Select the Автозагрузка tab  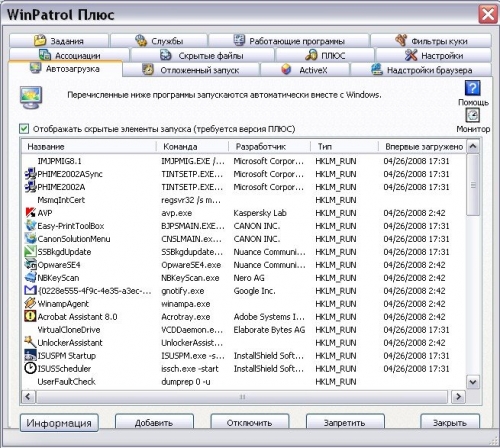(x=65, y=69)
